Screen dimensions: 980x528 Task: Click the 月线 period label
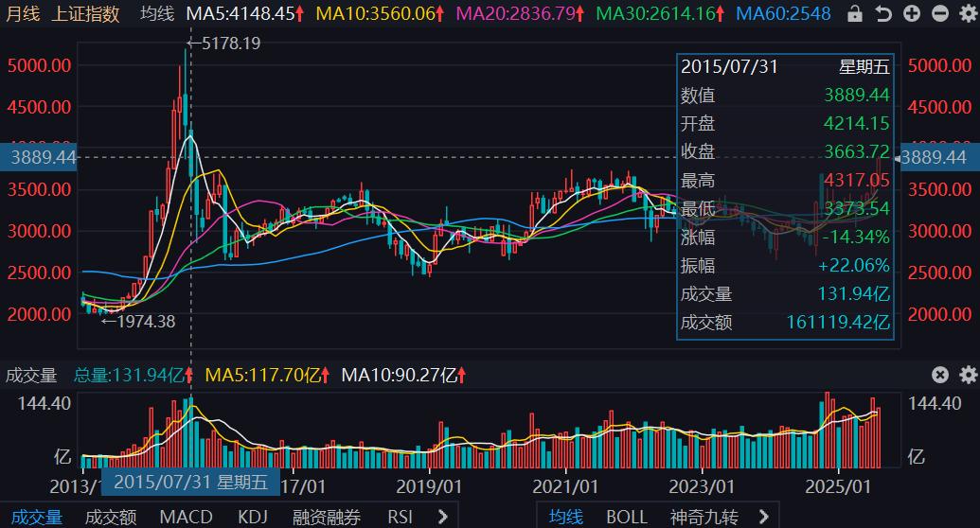(x=23, y=14)
